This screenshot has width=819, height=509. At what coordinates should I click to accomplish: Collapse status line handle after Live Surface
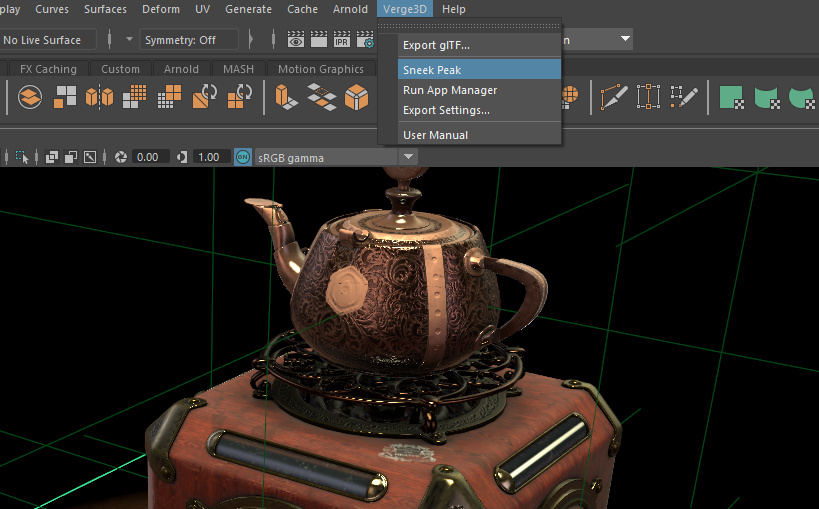109,39
